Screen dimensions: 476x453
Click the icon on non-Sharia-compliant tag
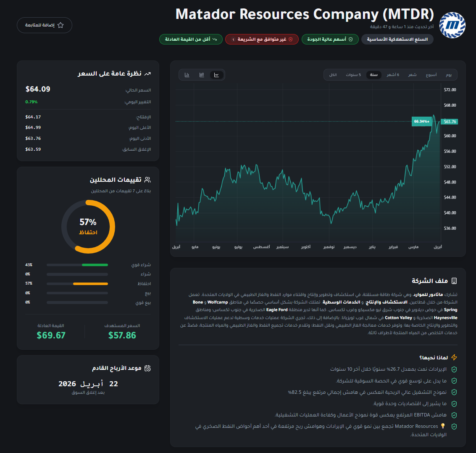pos(291,39)
